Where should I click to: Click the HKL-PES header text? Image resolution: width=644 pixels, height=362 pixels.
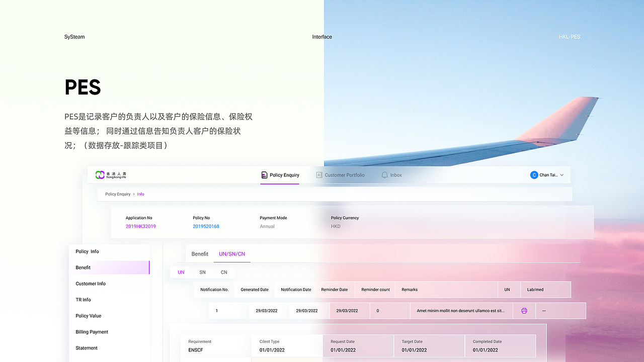570,37
